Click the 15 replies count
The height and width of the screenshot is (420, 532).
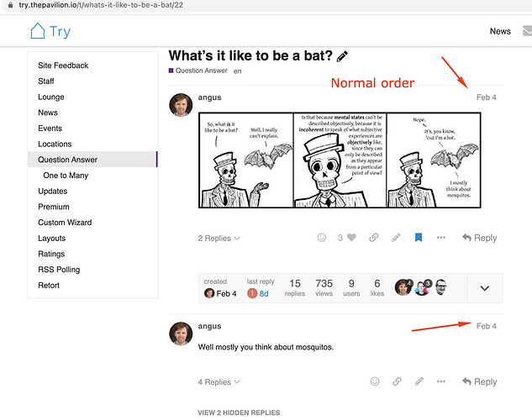(295, 287)
